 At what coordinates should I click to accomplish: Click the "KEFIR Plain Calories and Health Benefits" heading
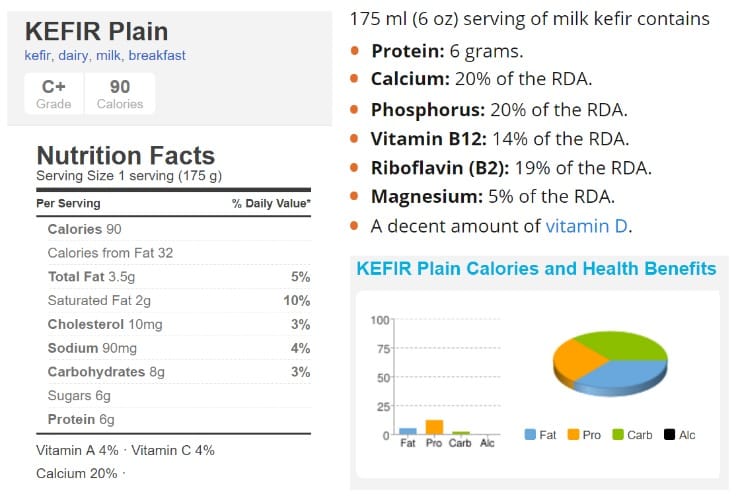(x=536, y=269)
